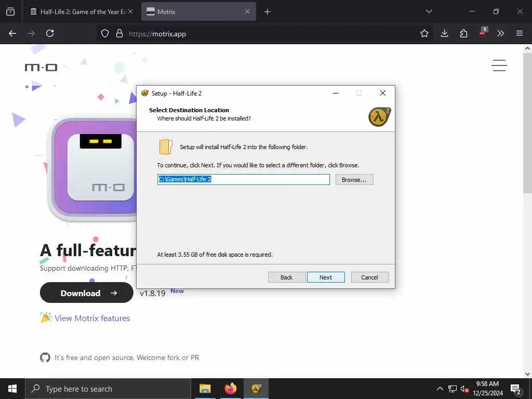The width and height of the screenshot is (532, 399).
Task: Click Back in the setup wizard
Action: [287, 277]
